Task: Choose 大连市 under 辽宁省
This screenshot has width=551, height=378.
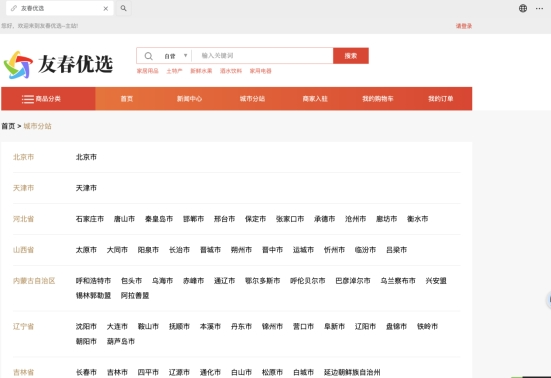Action: click(117, 326)
